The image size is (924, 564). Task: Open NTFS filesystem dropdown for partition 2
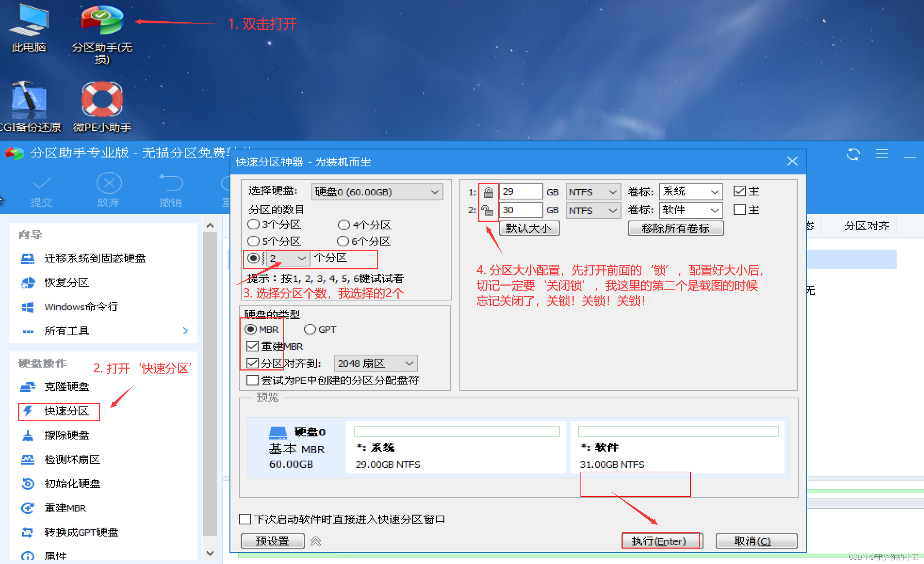(x=593, y=210)
